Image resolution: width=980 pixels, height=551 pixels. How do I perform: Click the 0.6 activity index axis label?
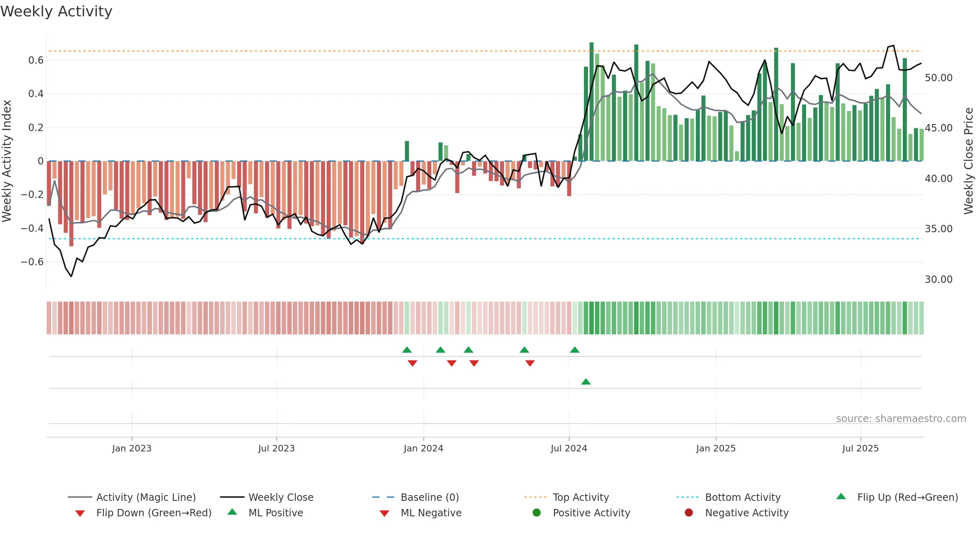(x=36, y=60)
